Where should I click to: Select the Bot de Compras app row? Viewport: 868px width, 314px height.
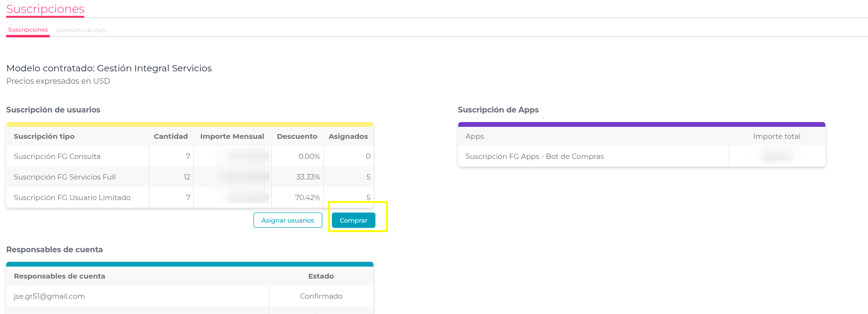534,157
